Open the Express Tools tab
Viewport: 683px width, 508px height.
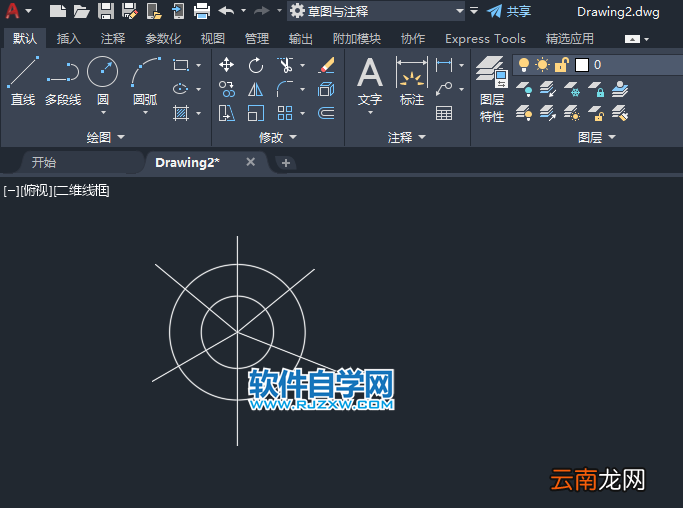coord(485,38)
